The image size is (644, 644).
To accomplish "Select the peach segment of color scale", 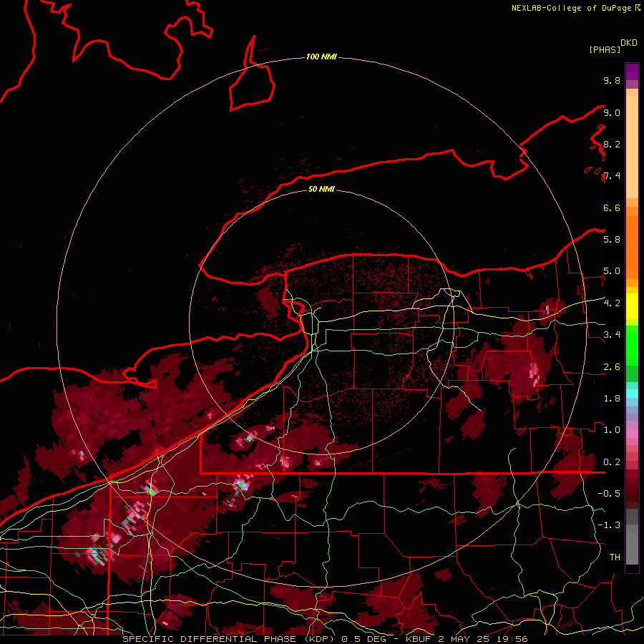I will tap(632, 147).
